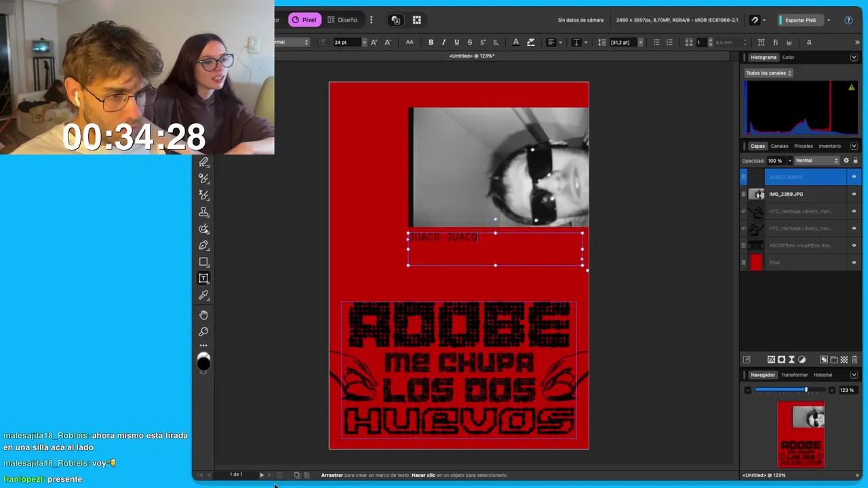868x488 pixels.
Task: Click the black foreground color swatch
Action: pos(203,363)
